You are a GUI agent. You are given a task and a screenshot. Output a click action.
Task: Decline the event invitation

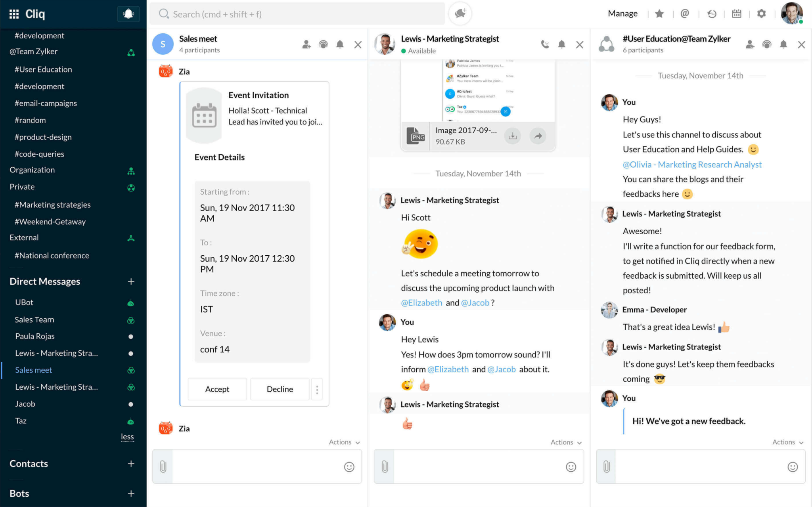(x=280, y=389)
